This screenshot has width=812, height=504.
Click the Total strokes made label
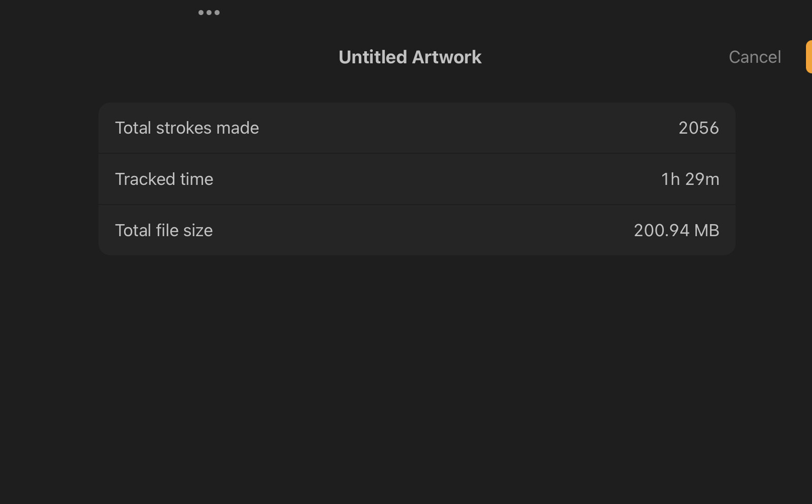[187, 128]
